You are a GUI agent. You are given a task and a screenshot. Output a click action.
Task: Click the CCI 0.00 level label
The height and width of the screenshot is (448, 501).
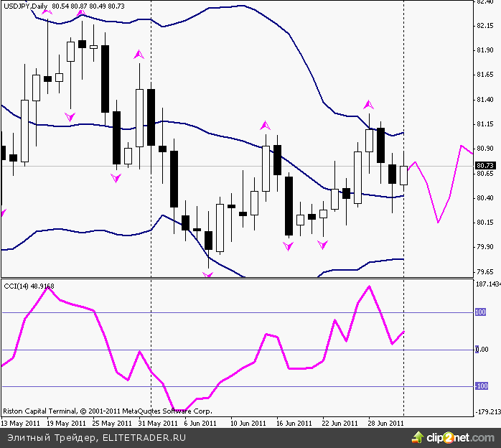tap(481, 350)
